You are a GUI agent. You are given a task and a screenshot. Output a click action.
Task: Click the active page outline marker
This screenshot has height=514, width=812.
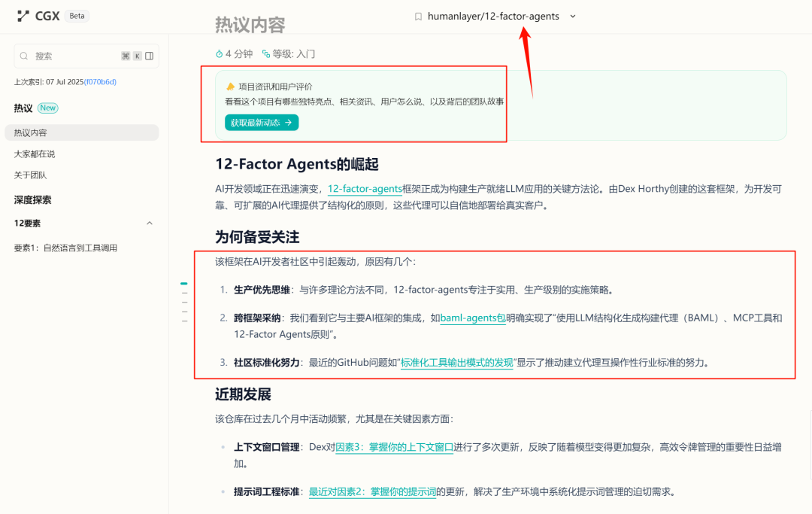tap(184, 284)
